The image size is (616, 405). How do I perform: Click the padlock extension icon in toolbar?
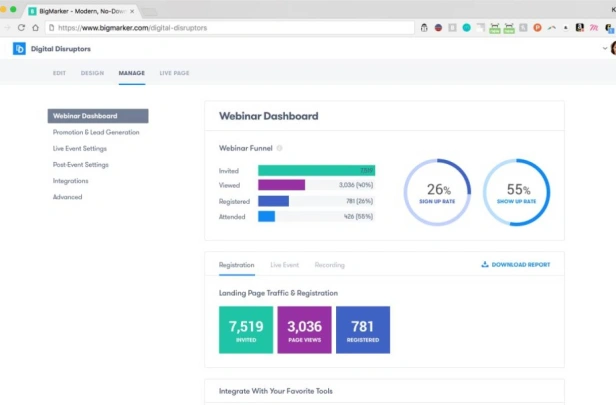pyautogui.click(x=424, y=27)
